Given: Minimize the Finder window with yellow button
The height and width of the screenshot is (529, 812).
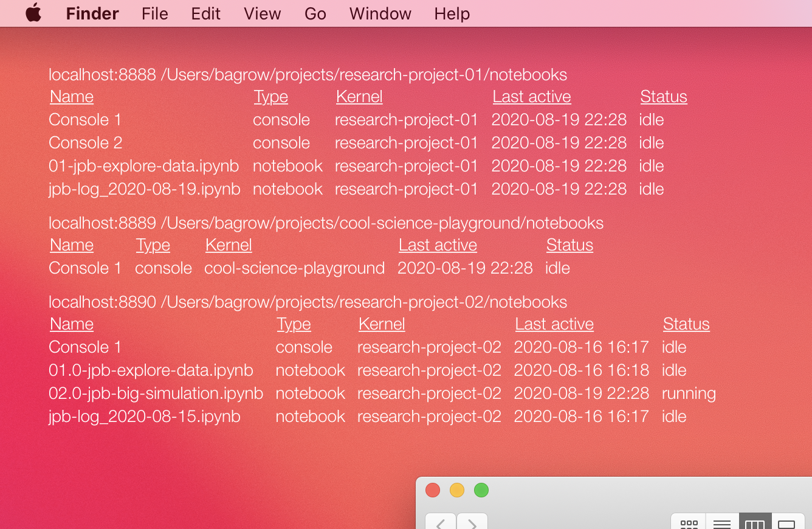Looking at the screenshot, I should tap(457, 490).
